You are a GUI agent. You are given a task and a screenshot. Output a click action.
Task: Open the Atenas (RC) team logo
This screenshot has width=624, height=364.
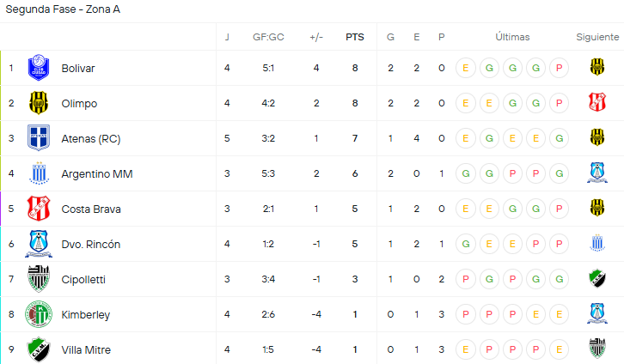tap(39, 138)
